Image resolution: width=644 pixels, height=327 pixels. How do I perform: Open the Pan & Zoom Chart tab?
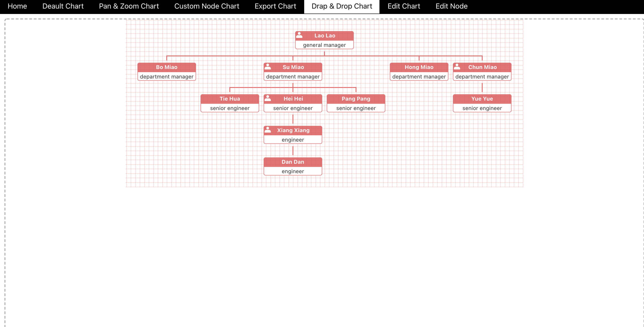[x=129, y=6]
